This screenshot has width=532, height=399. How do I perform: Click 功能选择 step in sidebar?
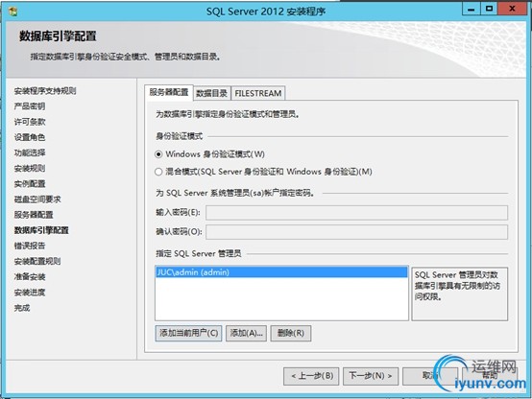pos(30,153)
